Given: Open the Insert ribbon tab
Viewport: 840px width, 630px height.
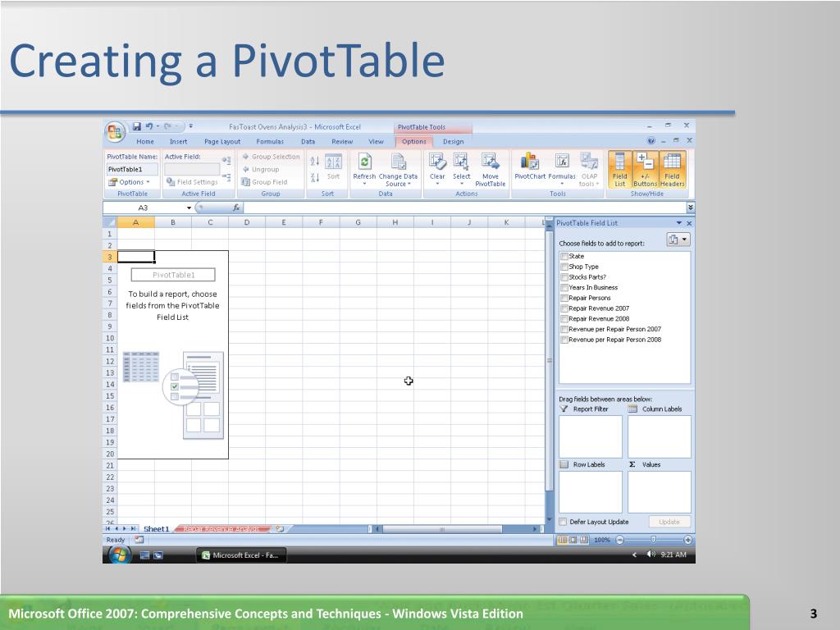Looking at the screenshot, I should 178,141.
